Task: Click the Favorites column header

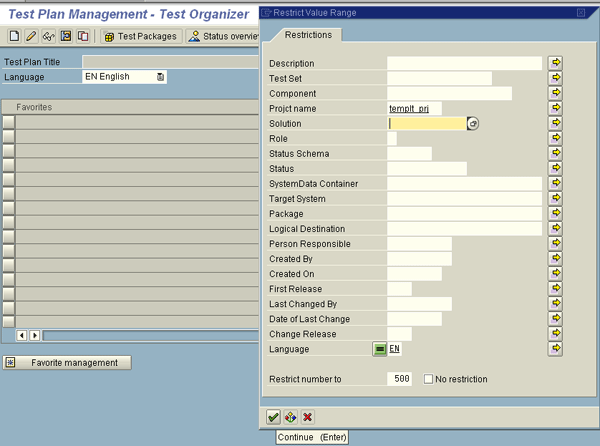Action: click(130, 106)
